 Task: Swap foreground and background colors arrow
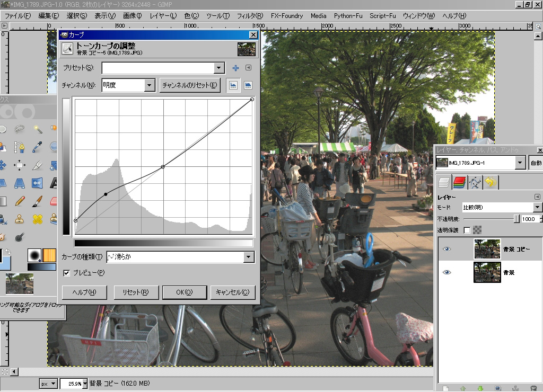coord(7,252)
